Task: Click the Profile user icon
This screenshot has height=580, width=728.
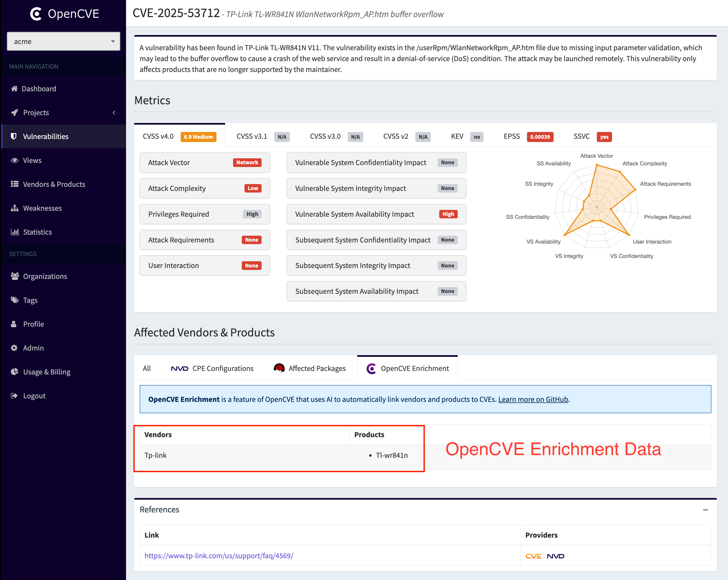Action: point(14,324)
